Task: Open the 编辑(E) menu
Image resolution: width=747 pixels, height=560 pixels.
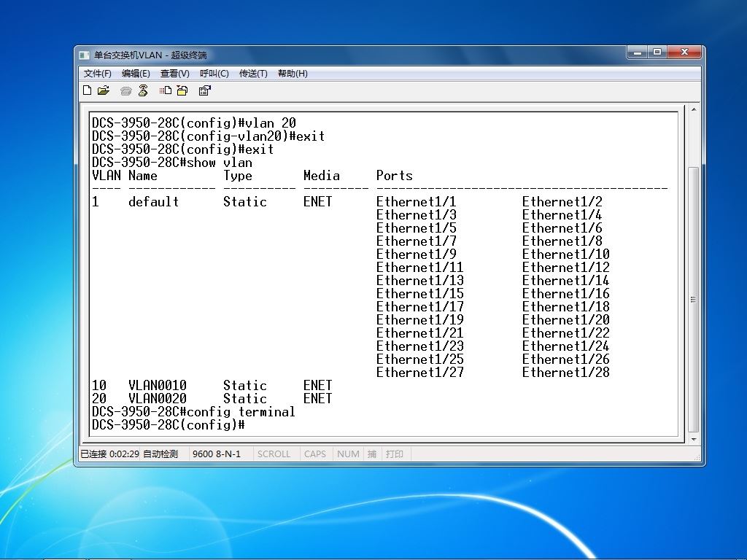Action: 136,74
